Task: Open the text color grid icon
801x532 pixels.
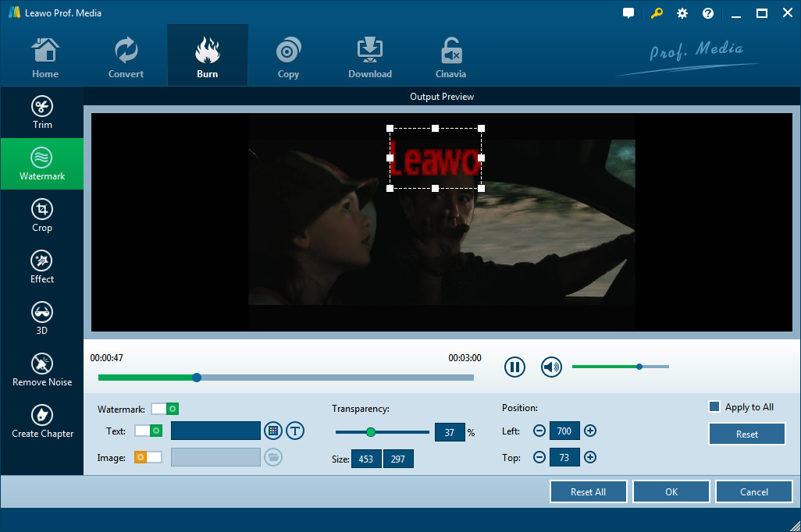Action: 272,431
